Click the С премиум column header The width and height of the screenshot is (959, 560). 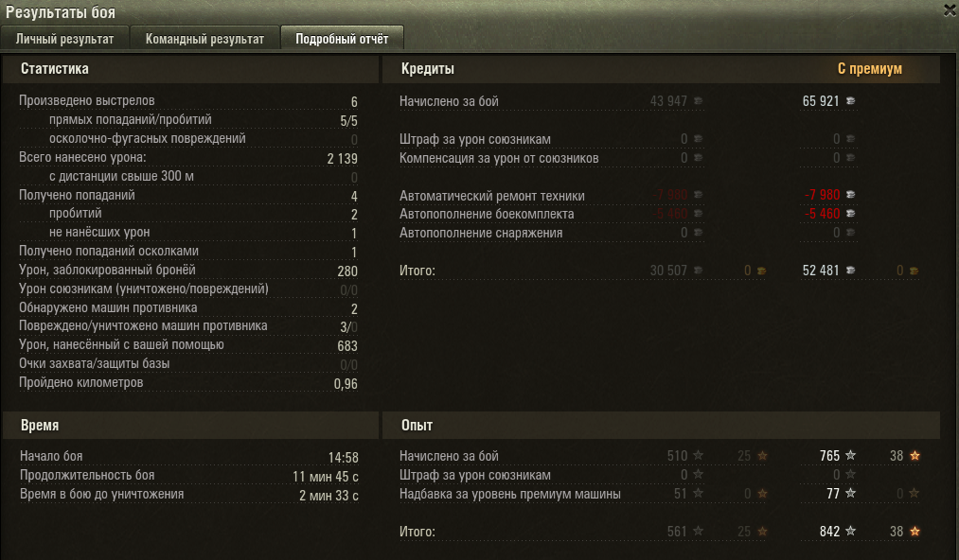point(869,69)
